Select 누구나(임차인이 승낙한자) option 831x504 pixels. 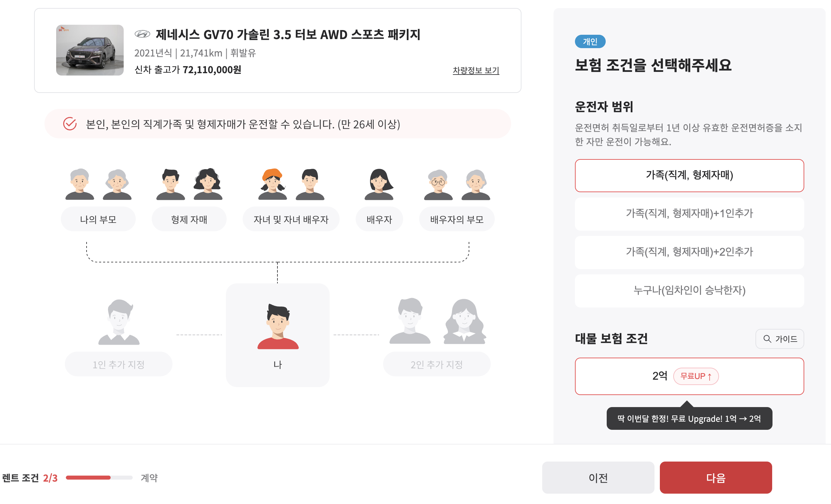(x=689, y=290)
